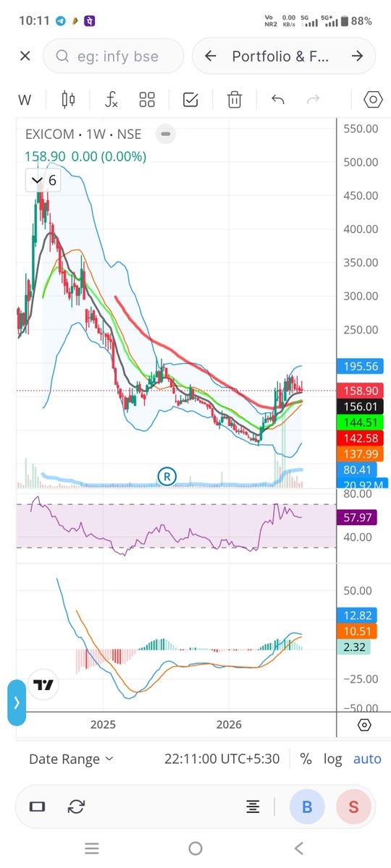Tap the red S sell button
This screenshot has width=391, height=868.
tap(353, 807)
